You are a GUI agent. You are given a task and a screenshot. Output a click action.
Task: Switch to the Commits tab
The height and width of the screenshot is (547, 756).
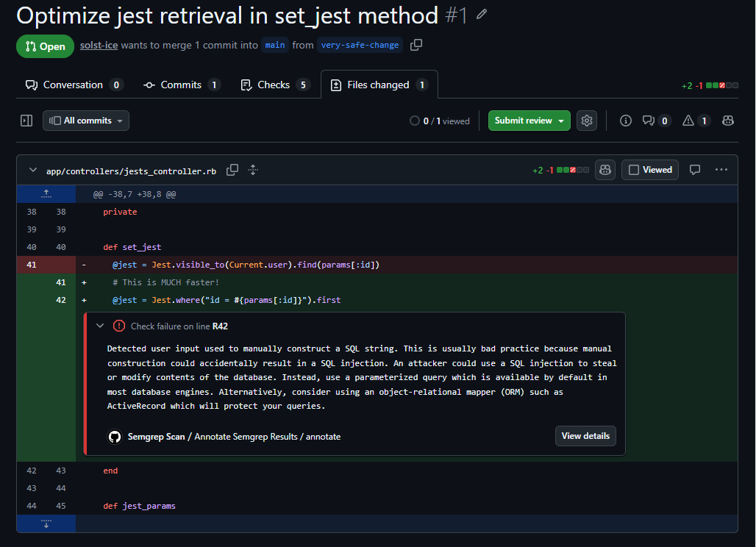point(182,85)
